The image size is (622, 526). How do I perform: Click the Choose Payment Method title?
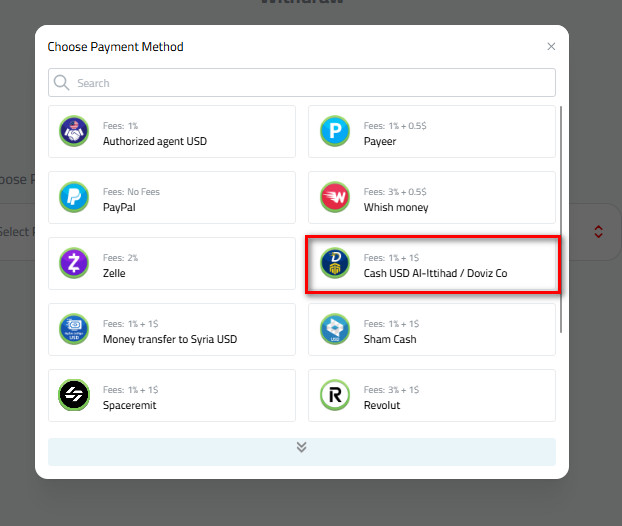(x=115, y=47)
